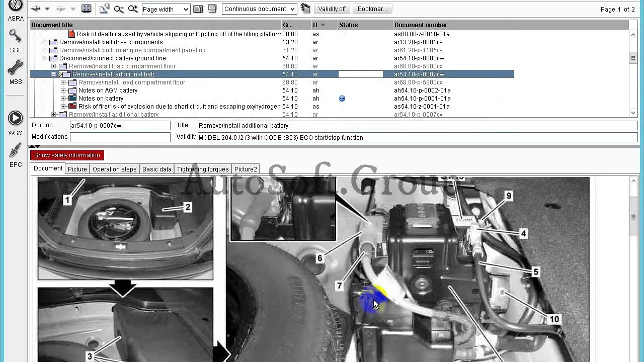This screenshot has height=362, width=644.
Task: Expand Remove/install belt drive components node
Action: click(x=44, y=42)
